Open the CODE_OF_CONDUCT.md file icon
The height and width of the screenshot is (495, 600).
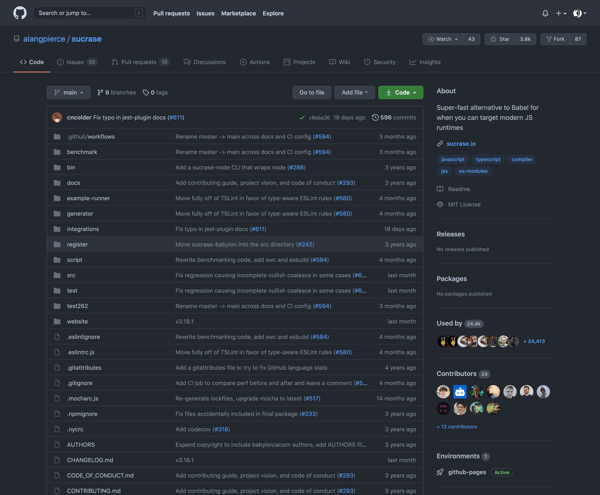coord(57,475)
